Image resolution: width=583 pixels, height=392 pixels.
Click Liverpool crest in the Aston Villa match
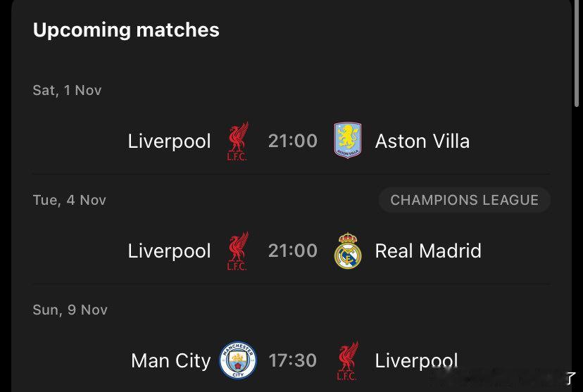(x=238, y=141)
